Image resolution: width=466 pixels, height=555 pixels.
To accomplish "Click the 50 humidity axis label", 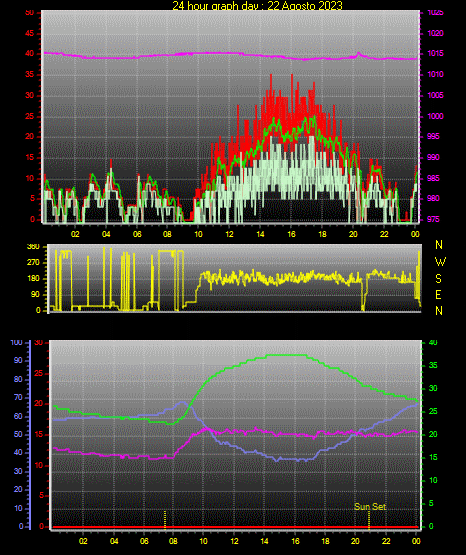I will click(18, 434).
